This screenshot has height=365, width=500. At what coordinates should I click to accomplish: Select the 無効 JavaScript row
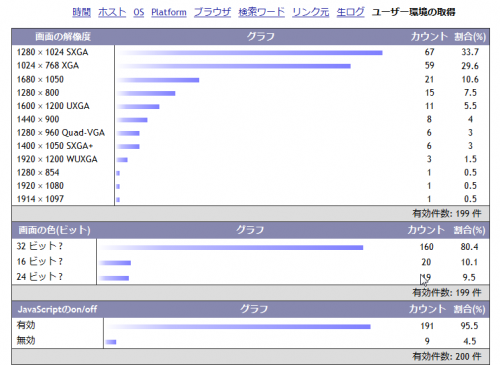250,341
